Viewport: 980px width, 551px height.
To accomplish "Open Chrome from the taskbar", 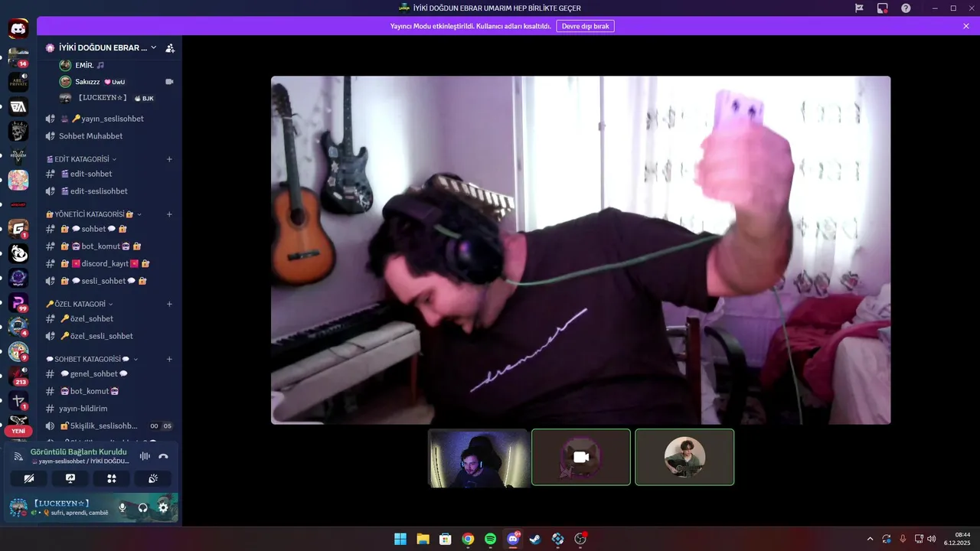I will coord(468,539).
